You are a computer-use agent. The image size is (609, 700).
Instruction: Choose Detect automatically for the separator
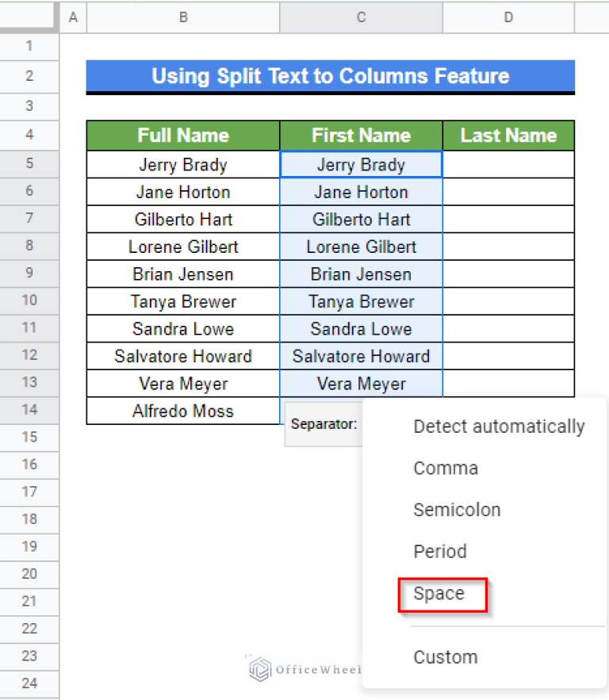pyautogui.click(x=499, y=426)
